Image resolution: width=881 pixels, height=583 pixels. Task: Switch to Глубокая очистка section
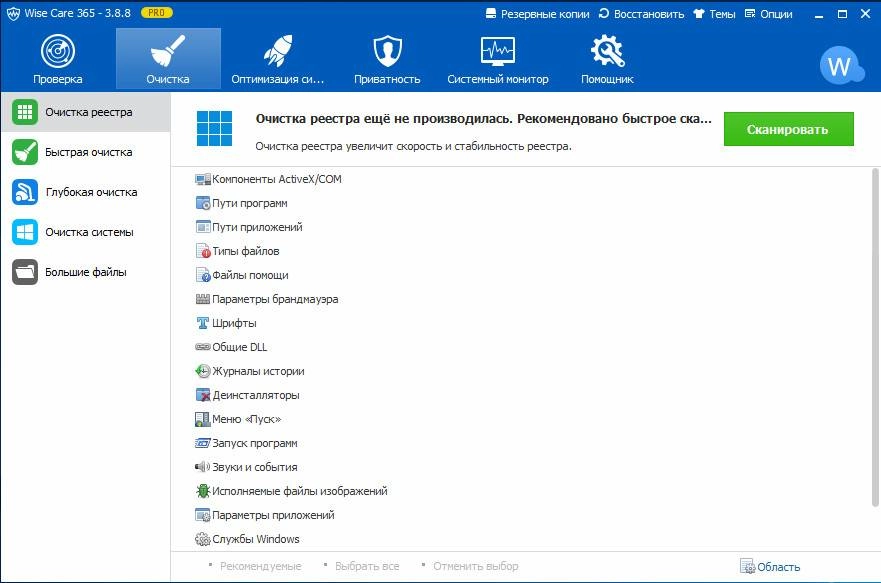point(85,192)
